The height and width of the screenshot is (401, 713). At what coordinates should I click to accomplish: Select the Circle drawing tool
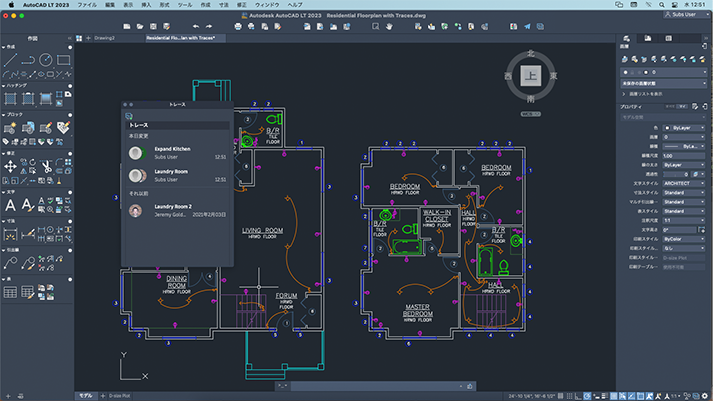coord(45,60)
